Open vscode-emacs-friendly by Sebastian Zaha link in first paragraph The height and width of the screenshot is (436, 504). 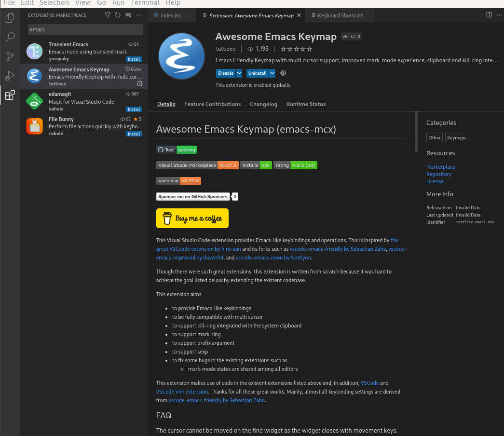[338, 249]
